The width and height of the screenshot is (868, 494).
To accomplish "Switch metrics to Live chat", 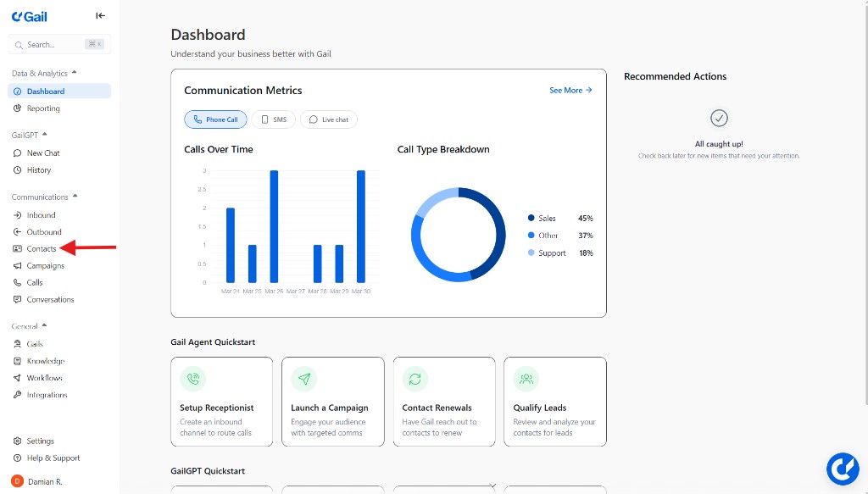I will pos(328,119).
